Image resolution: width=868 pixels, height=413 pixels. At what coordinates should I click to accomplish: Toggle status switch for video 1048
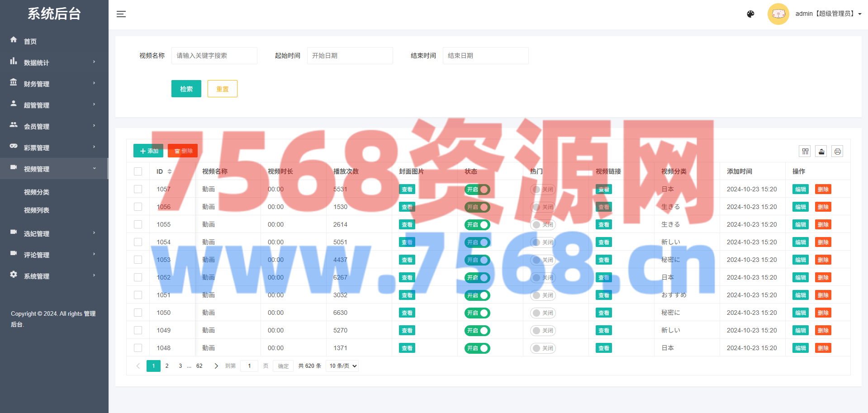point(477,348)
